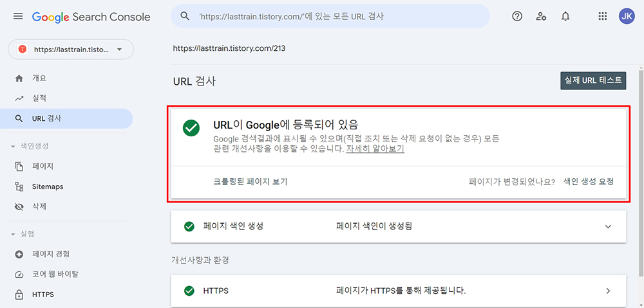Open notifications bell
This screenshot has height=308, width=644.
(x=565, y=17)
